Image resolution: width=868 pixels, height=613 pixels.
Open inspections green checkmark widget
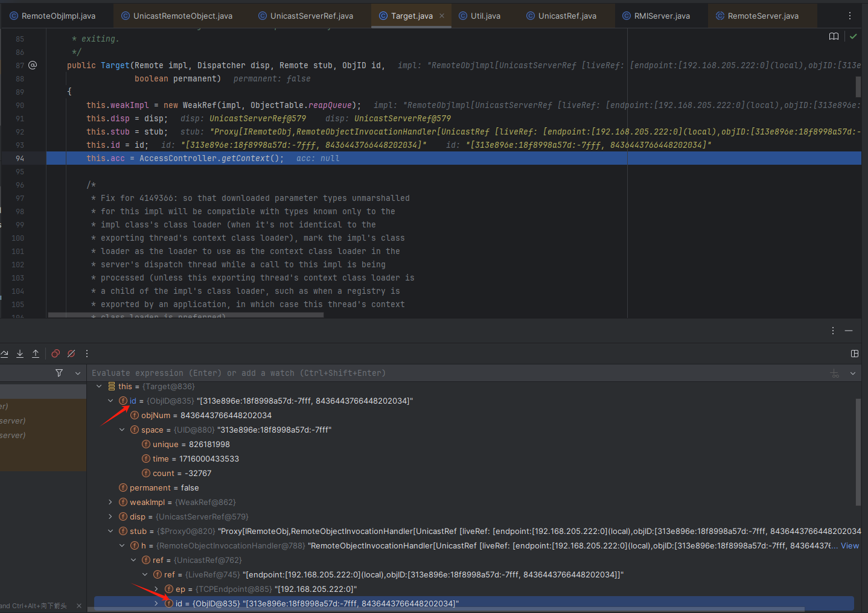pyautogui.click(x=853, y=36)
